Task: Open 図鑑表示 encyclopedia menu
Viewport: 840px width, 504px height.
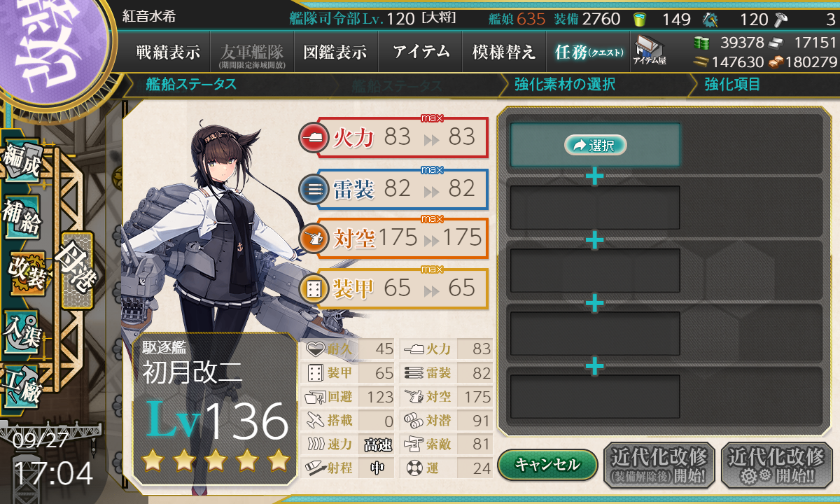Action: point(335,52)
